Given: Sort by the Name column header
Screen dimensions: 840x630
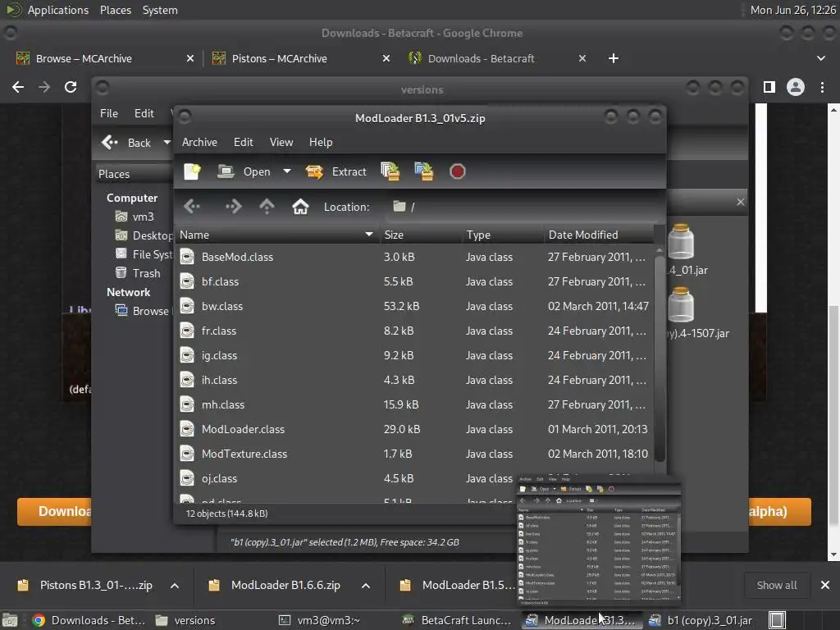Looking at the screenshot, I should pos(277,235).
